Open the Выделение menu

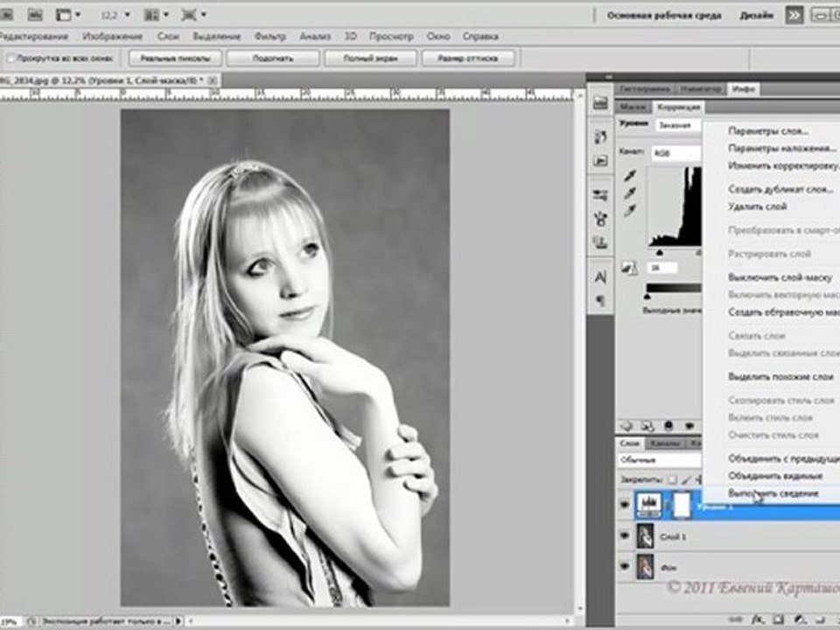[x=216, y=37]
